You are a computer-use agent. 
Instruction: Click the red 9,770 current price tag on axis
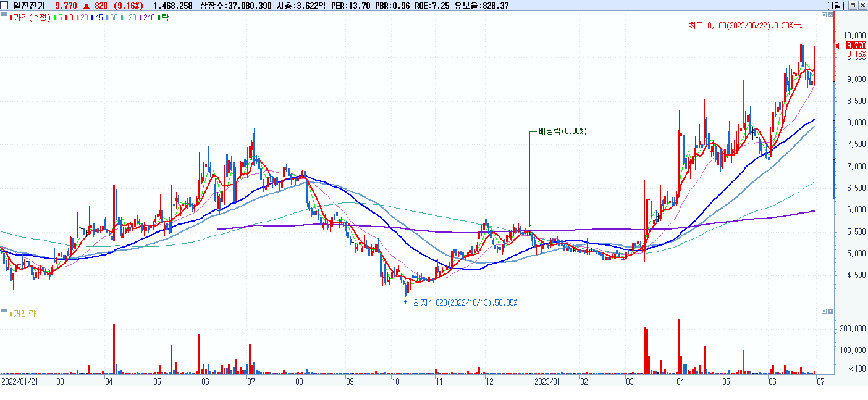coord(856,45)
